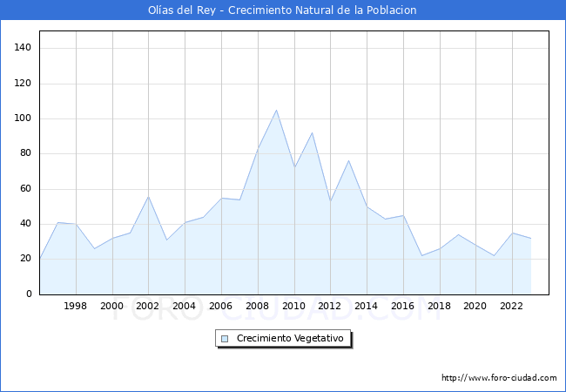Click the 2017 low data point near 22
The image size is (566, 392).
[421, 255]
